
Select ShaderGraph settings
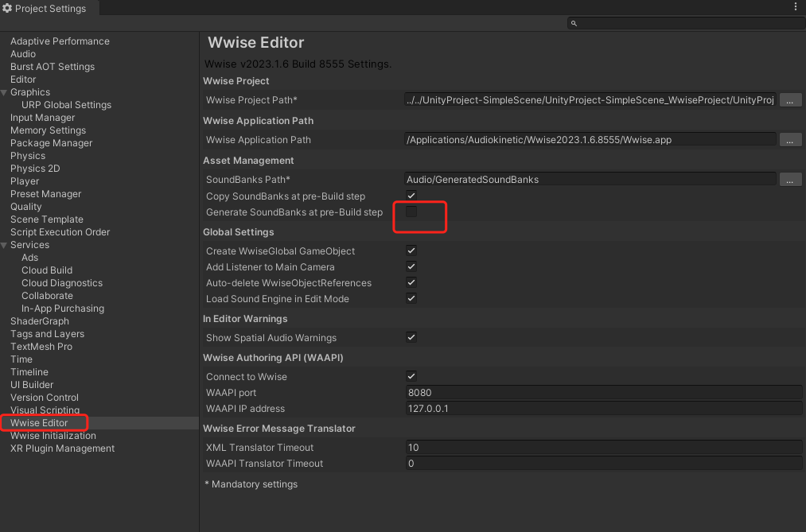coord(40,321)
